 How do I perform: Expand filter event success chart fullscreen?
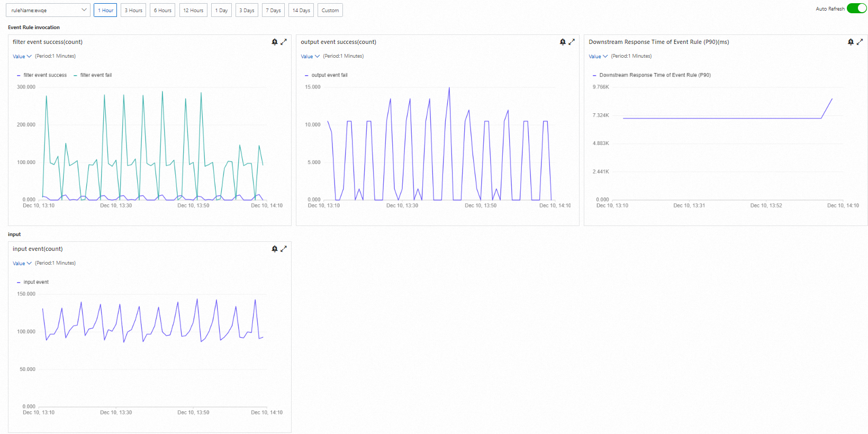284,42
